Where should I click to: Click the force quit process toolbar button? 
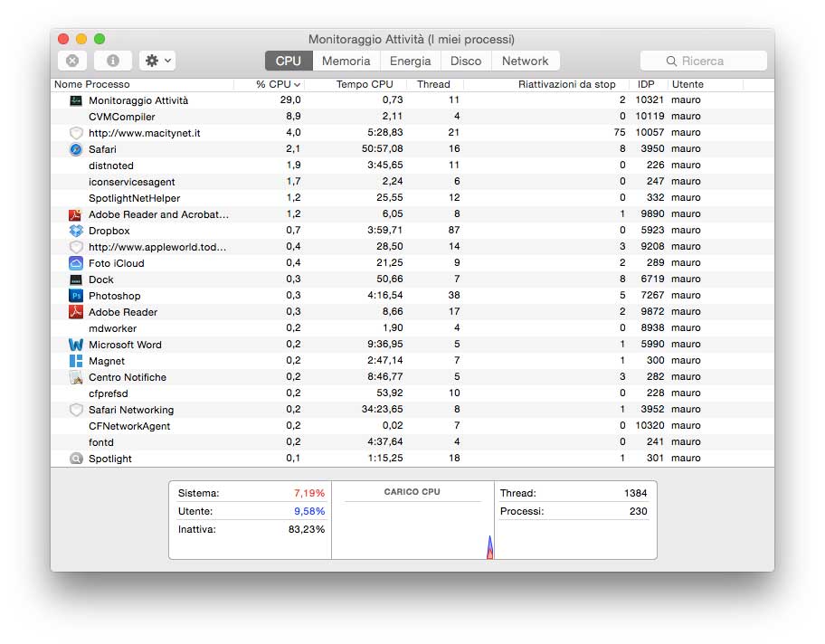pyautogui.click(x=72, y=61)
